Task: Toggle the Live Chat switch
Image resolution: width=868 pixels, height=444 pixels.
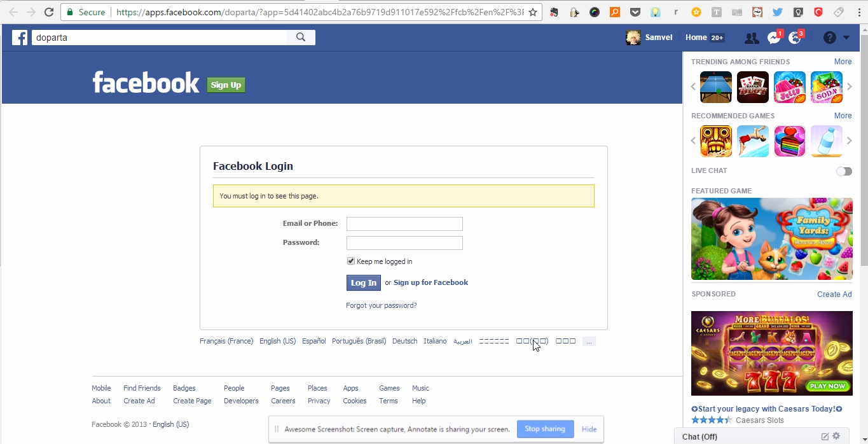Action: (844, 171)
